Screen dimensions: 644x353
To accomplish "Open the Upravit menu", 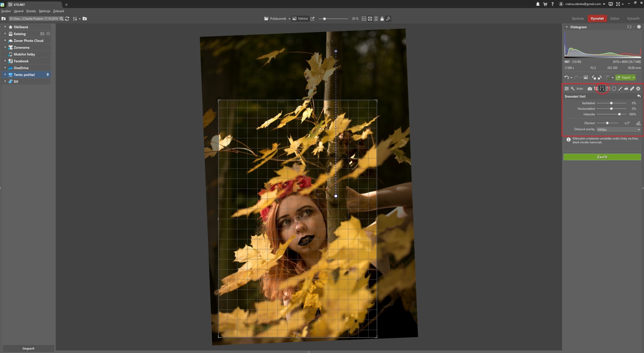I will click(19, 11).
